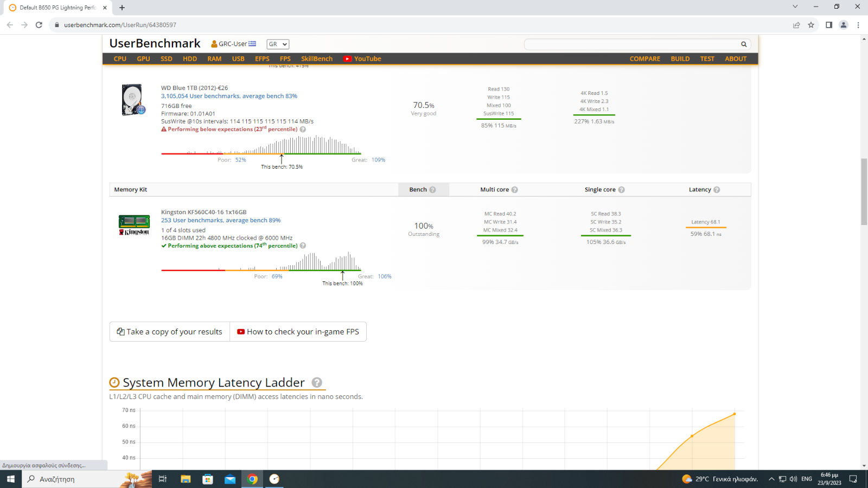
Task: Go to the ABOUT page
Action: point(736,59)
